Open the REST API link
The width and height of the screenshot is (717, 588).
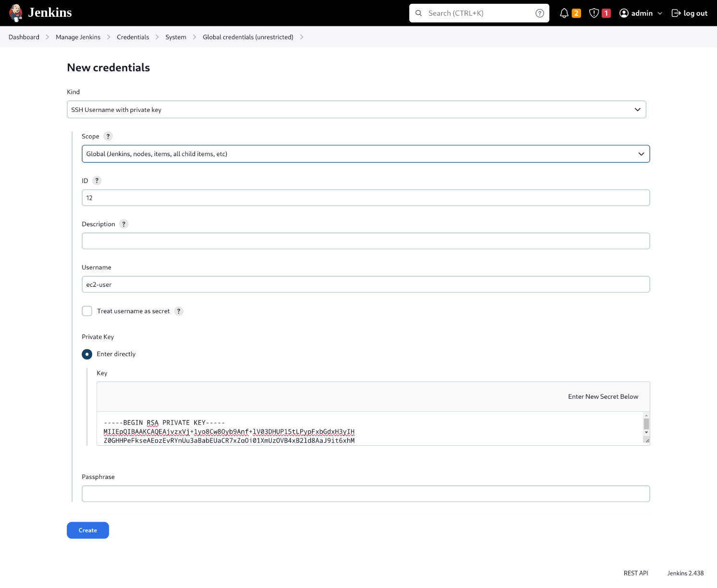pos(636,573)
